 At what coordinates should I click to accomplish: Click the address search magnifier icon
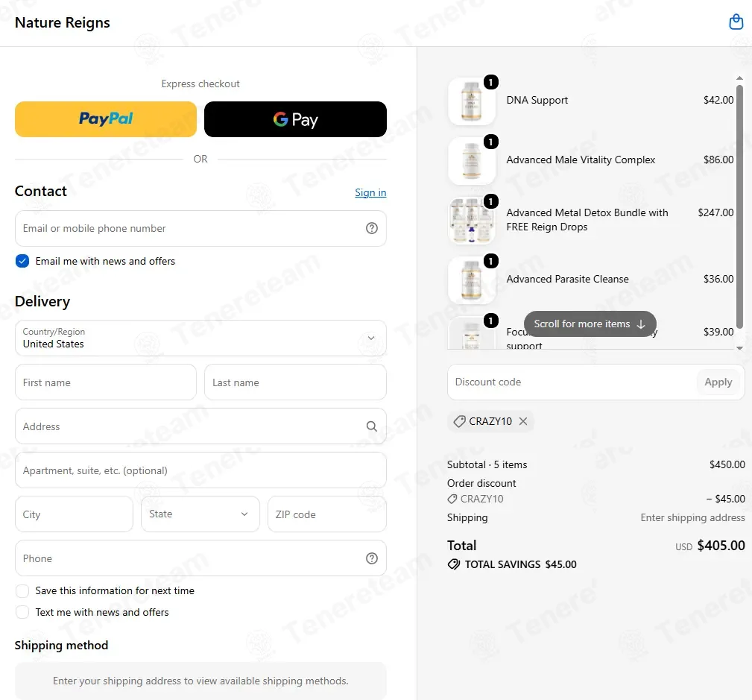372,426
